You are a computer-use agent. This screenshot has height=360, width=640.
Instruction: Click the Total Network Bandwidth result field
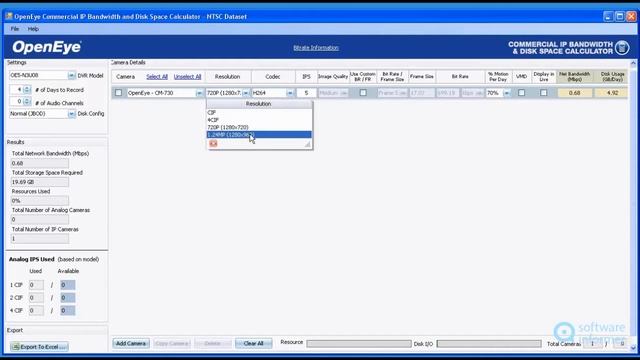pyautogui.click(x=40, y=163)
